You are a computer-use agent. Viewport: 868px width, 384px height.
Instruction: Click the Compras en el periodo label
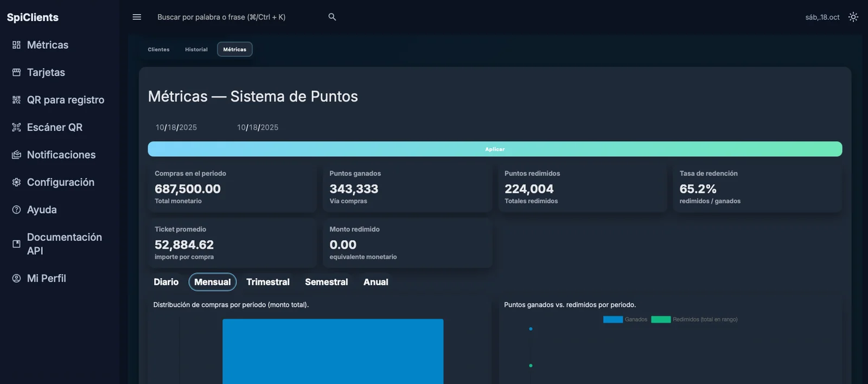coord(190,174)
